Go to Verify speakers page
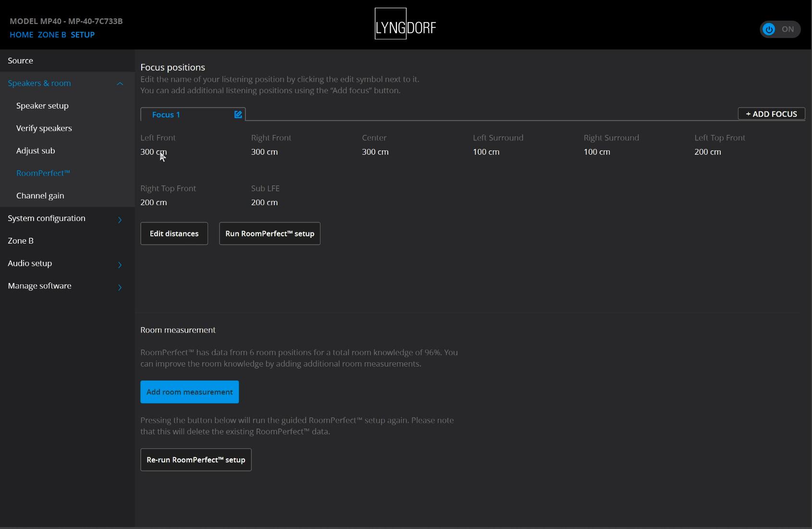 tap(44, 128)
